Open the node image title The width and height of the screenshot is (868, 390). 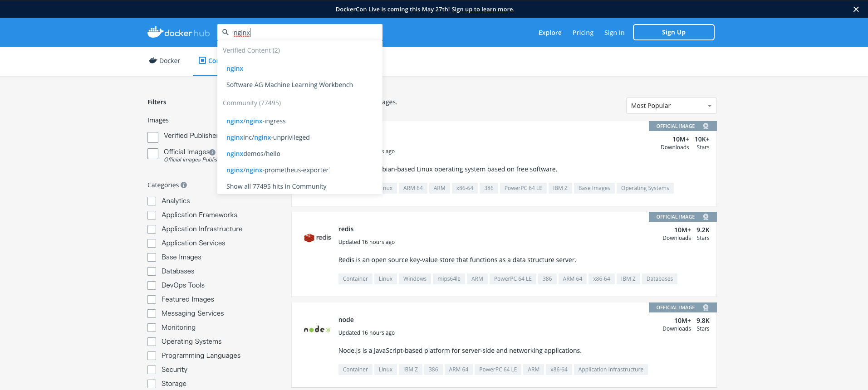pos(346,320)
